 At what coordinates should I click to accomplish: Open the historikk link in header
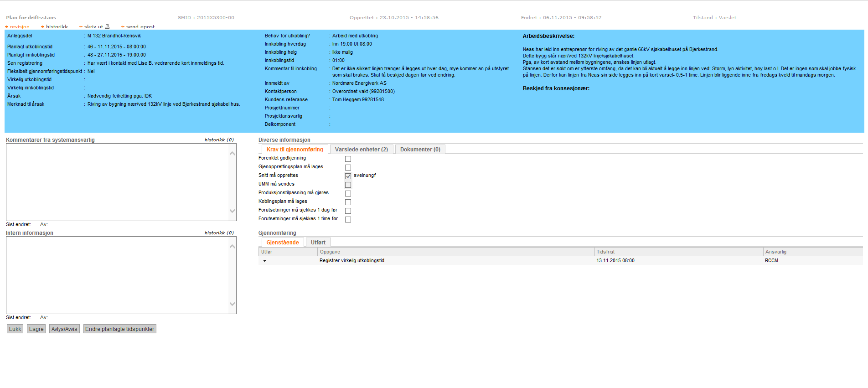57,27
